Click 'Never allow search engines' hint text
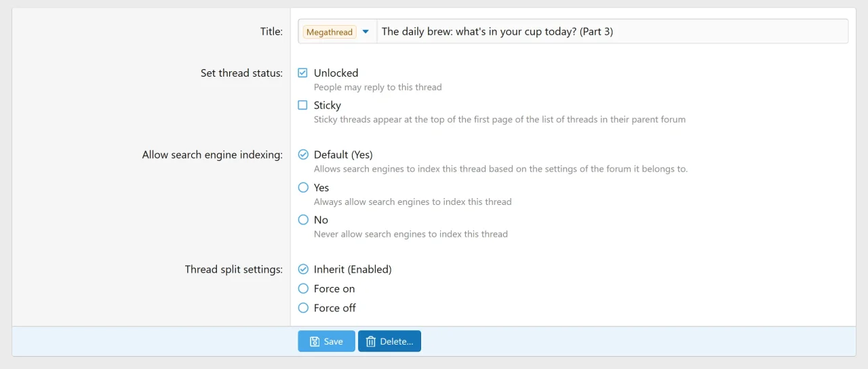This screenshot has width=868, height=369. [410, 234]
